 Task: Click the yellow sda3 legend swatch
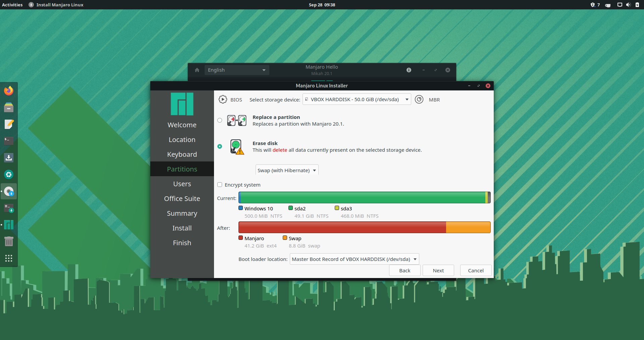coord(337,208)
